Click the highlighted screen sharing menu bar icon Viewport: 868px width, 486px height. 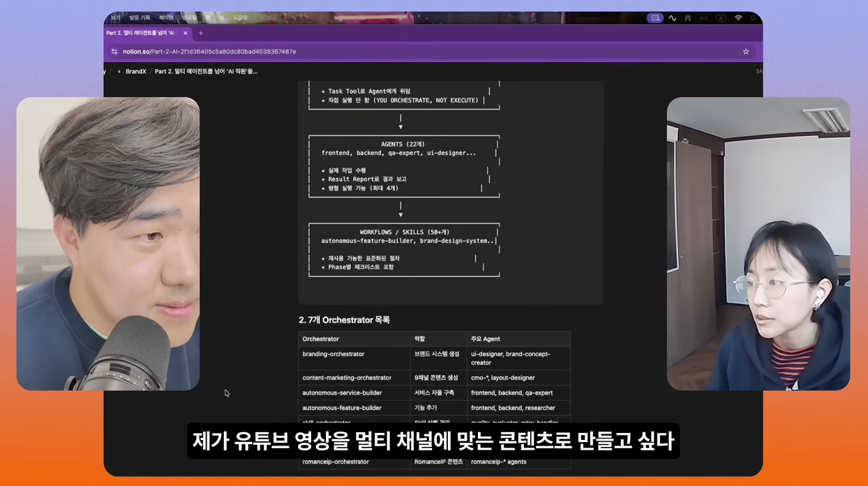click(656, 17)
